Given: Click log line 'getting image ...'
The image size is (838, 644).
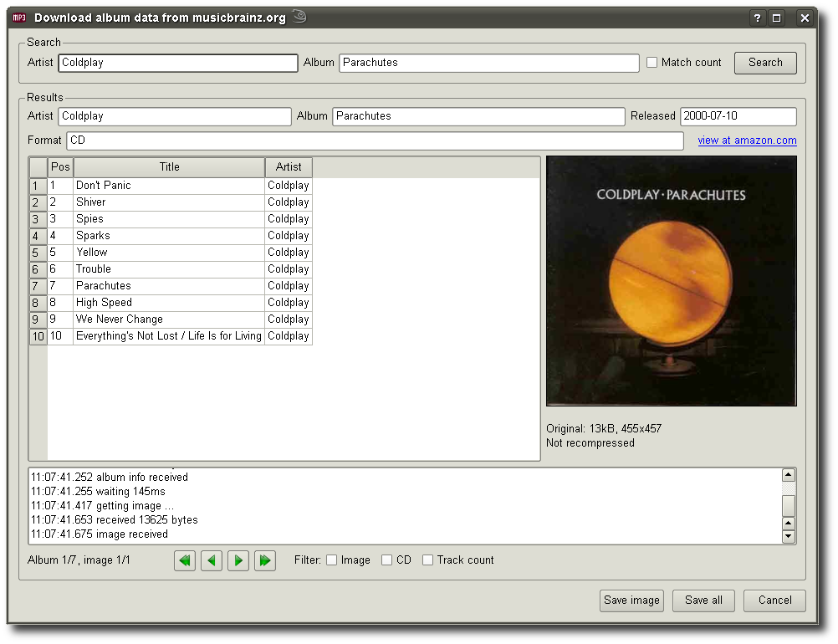Looking at the screenshot, I should pos(102,505).
